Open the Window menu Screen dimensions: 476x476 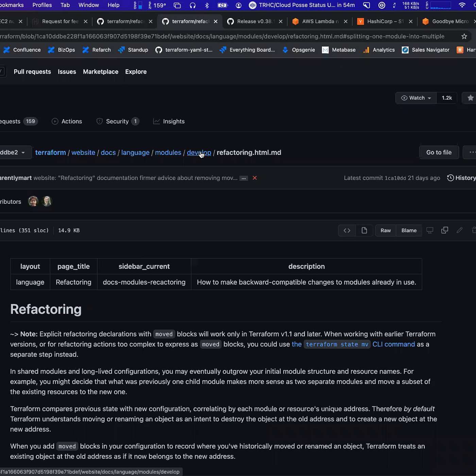point(88,5)
